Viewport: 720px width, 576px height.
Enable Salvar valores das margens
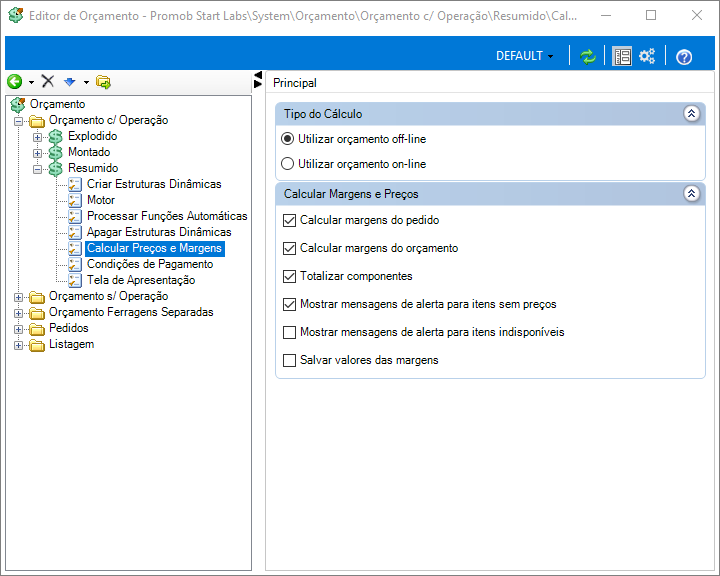click(289, 361)
